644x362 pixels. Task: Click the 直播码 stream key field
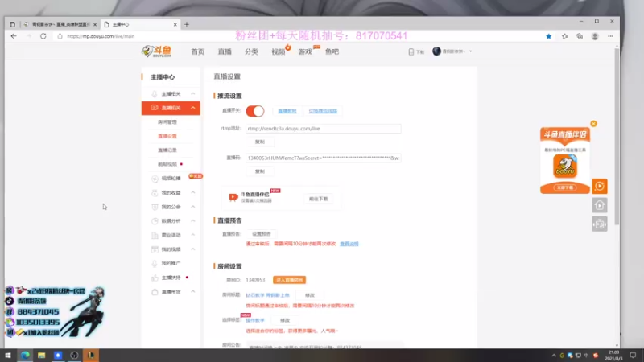pyautogui.click(x=324, y=158)
